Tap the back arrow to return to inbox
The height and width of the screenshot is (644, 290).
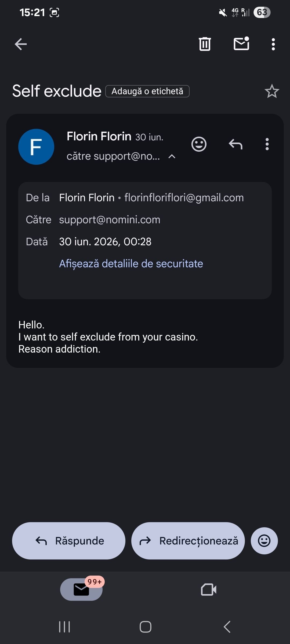pos(21,44)
